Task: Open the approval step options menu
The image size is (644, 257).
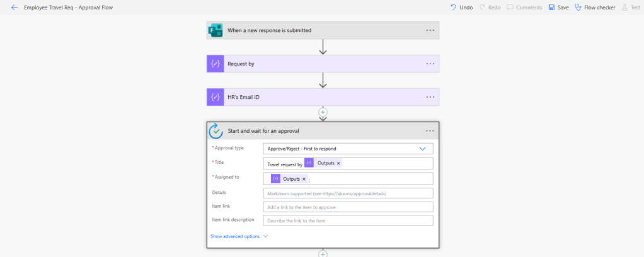Action: [x=430, y=130]
